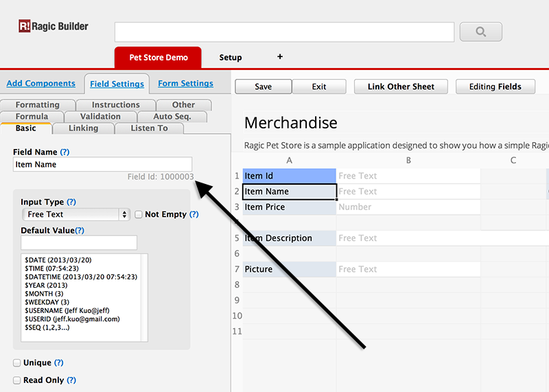Toggle the Not Empty checkbox
The image size is (549, 392).
tap(139, 214)
